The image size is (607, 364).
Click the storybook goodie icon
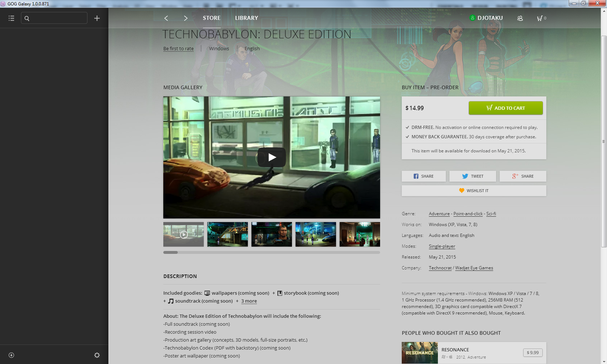click(280, 293)
